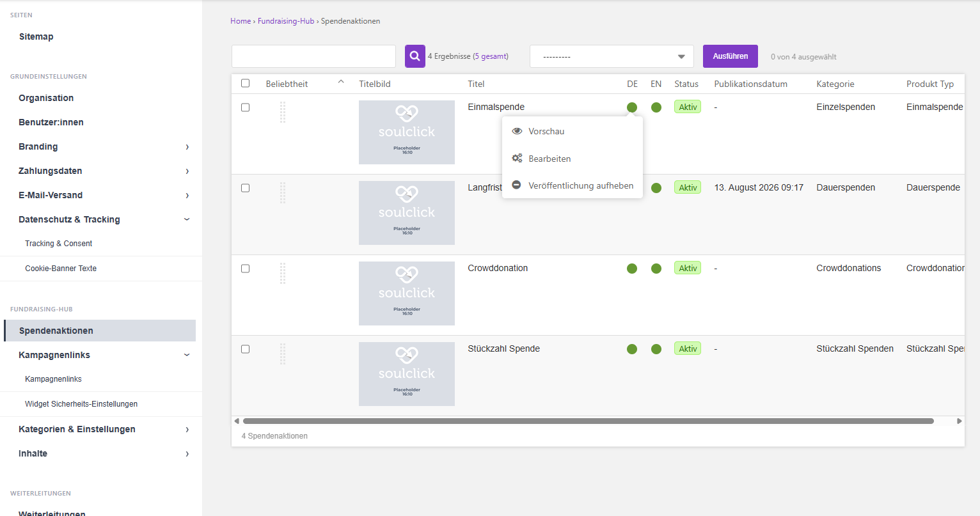The height and width of the screenshot is (516, 980).
Task: Open Widget Sicherheits-Einstellungen item
Action: 81,404
